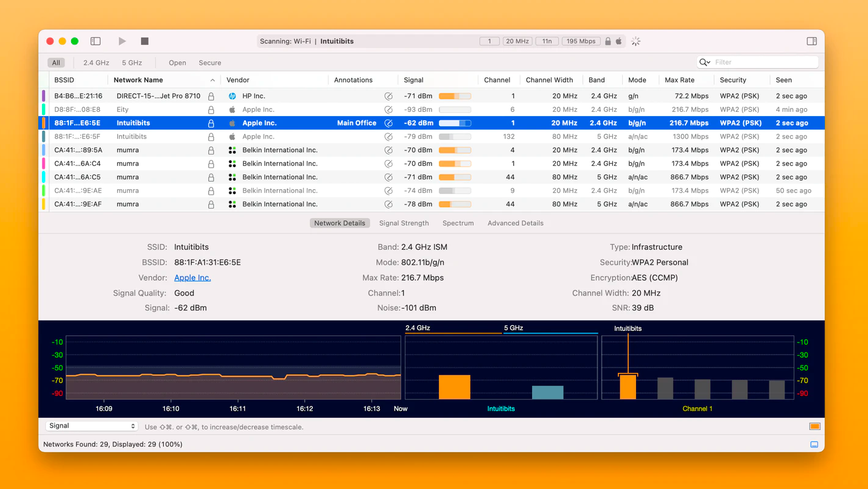This screenshot has width=868, height=489.
Task: Select BSSID 88:1F:...E6:5F row
Action: (x=432, y=136)
